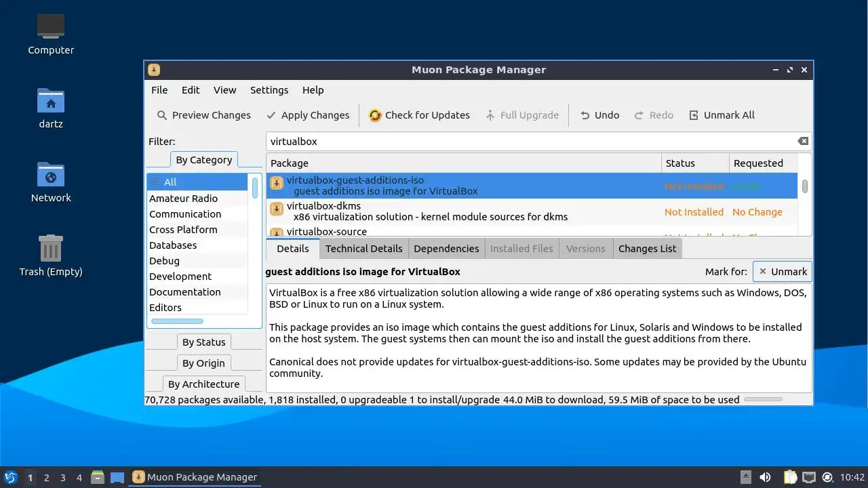The image size is (868, 488).
Task: Click Unmark button next to Mark for
Action: 782,272
